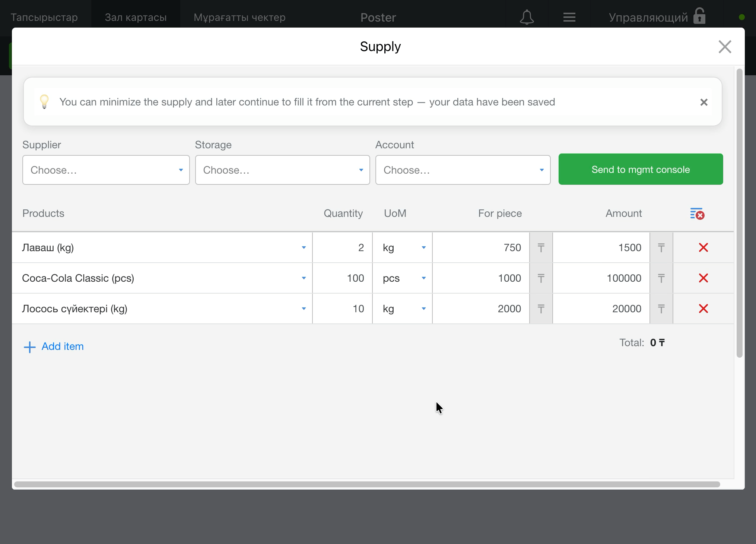756x544 pixels.
Task: Clear all items with list-delete icon
Action: [x=697, y=214]
